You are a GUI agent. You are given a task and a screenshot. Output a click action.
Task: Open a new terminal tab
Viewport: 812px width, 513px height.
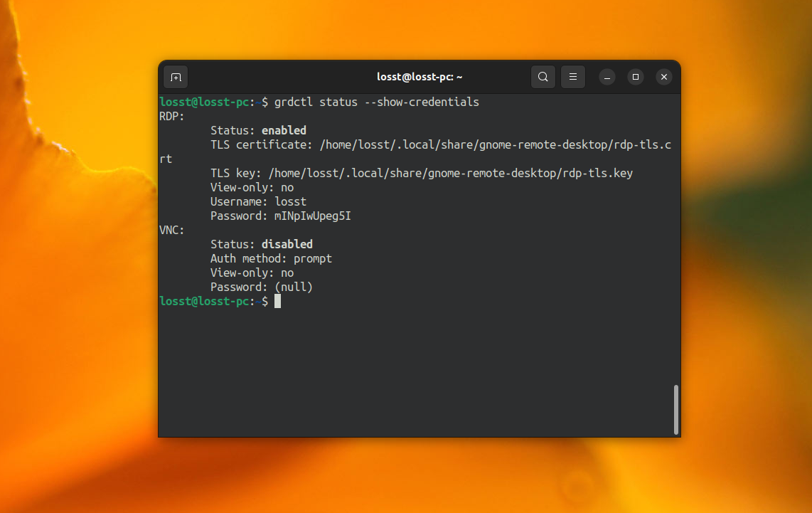(176, 77)
